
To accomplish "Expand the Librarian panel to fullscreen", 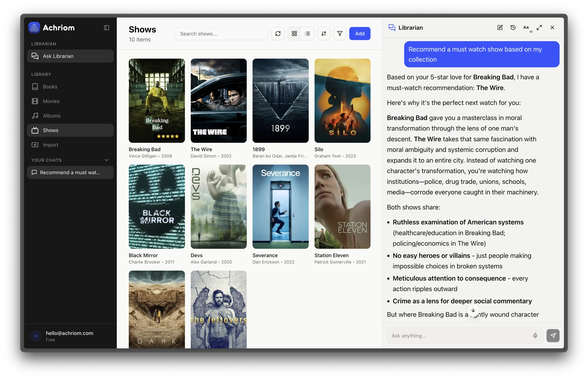I will 539,28.
